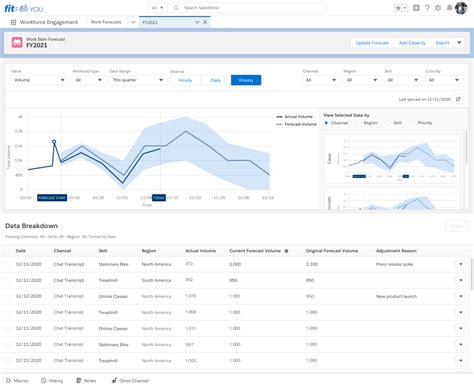Open more actions dropdown next to Export
This screenshot has height=387, width=474.
pyautogui.click(x=459, y=43)
